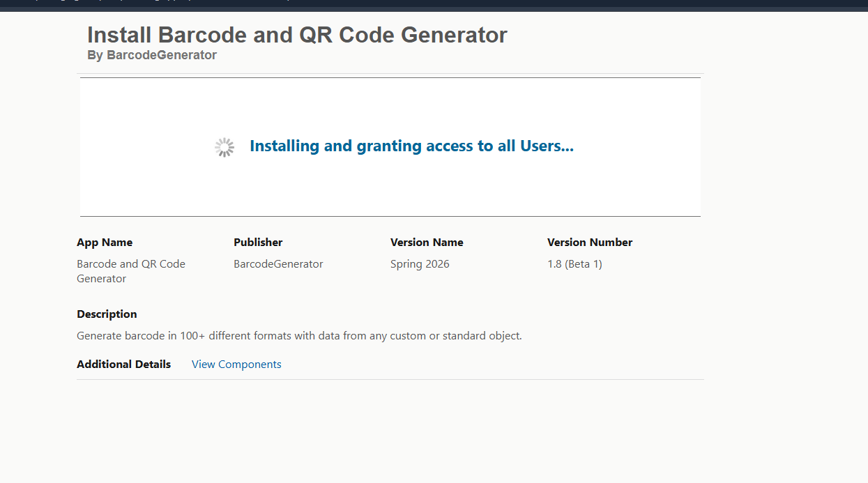The image size is (868, 483).
Task: Open the View Components link
Action: [236, 365]
